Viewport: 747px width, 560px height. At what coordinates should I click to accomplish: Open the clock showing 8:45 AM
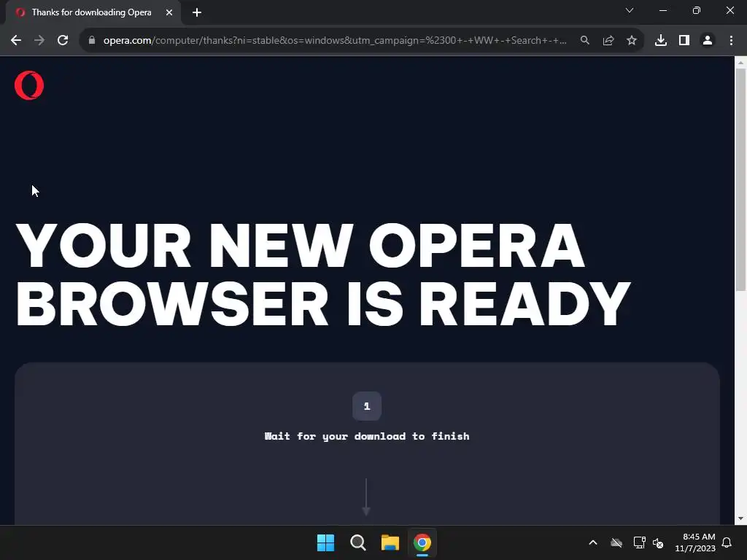[695, 542]
